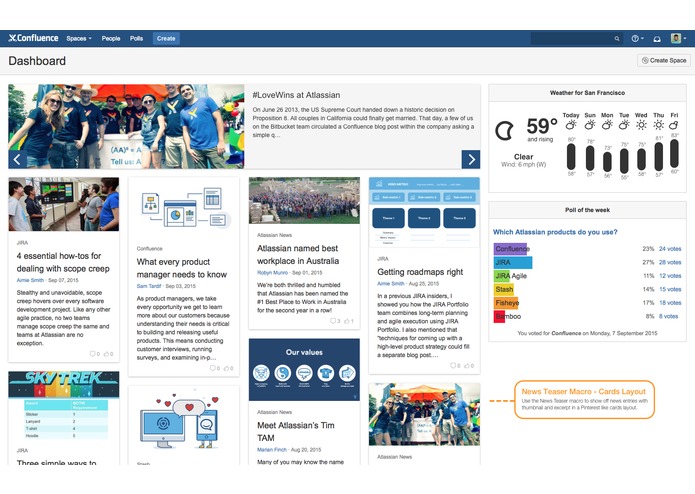This screenshot has height=494, width=695.
Task: Select Thu forecast sunny icon
Action: pos(659,125)
